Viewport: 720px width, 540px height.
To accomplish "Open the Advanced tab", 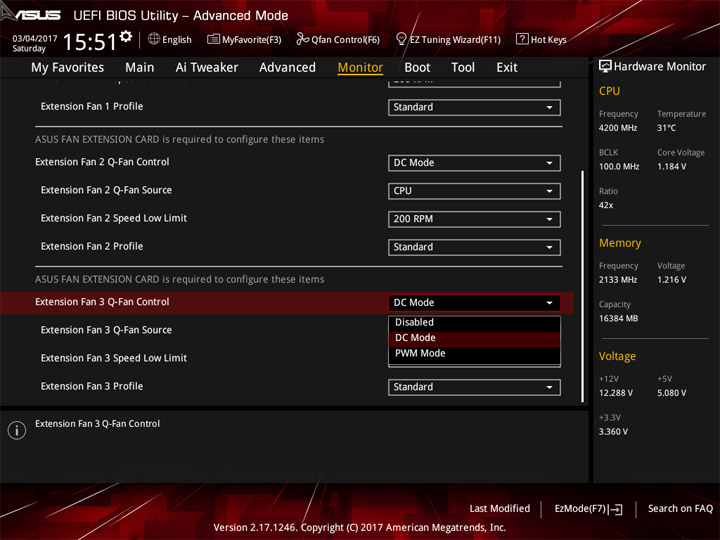I will 287,68.
